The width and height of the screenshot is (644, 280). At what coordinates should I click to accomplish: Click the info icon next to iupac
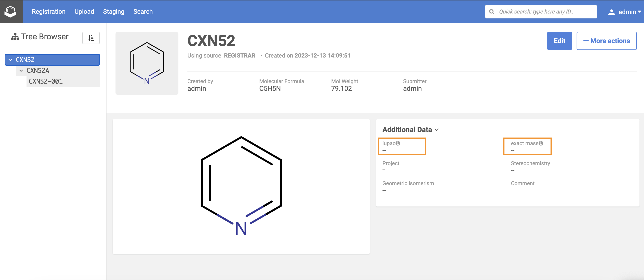click(398, 143)
